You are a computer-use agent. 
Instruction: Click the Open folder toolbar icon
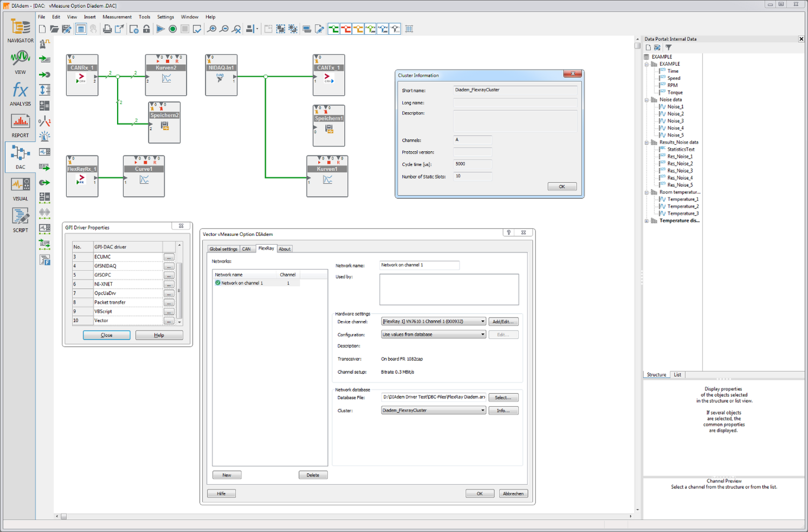[54, 29]
